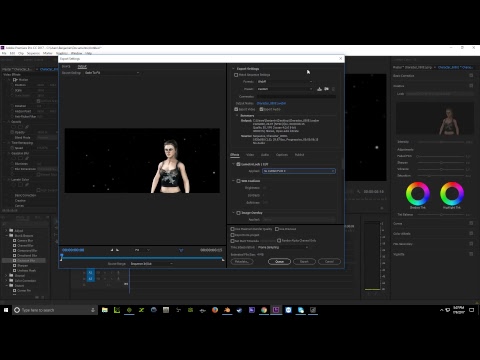
Task: Click the Save Preset icon next to Preset
Action: coord(319,89)
